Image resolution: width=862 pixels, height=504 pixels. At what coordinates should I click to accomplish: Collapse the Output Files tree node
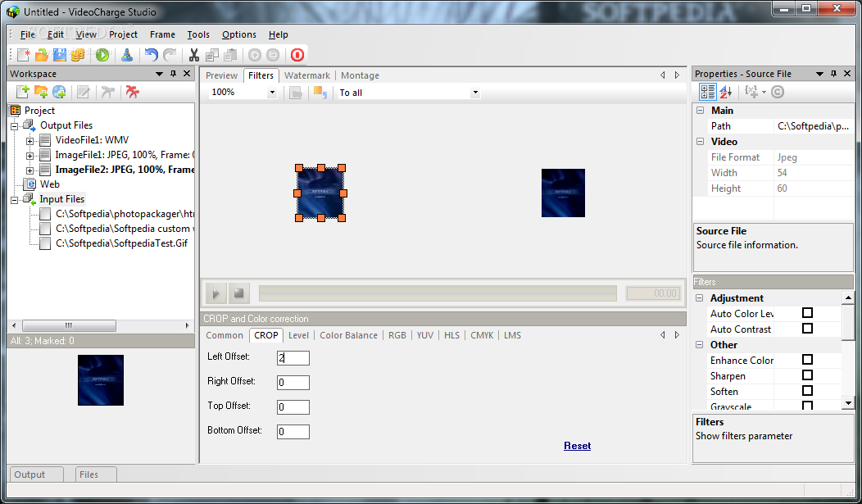pyautogui.click(x=15, y=126)
